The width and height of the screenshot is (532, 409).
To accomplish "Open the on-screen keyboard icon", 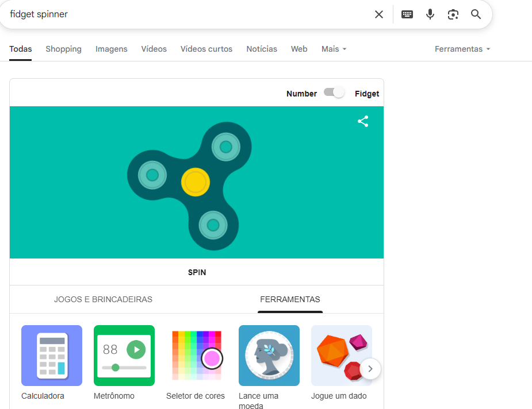I will click(x=407, y=14).
